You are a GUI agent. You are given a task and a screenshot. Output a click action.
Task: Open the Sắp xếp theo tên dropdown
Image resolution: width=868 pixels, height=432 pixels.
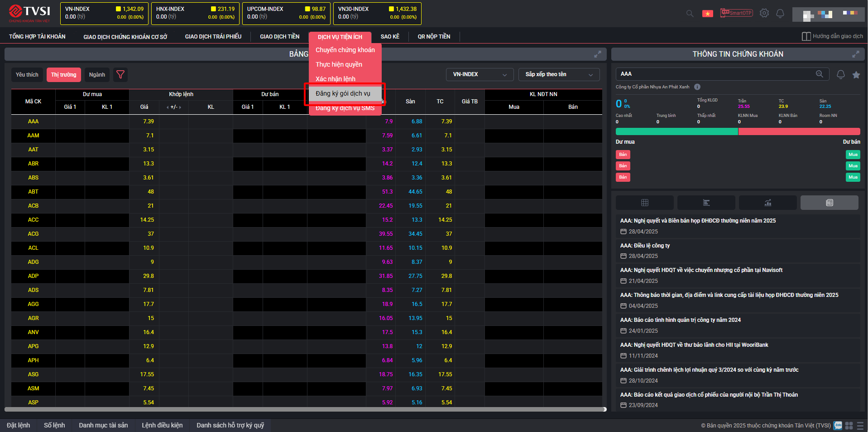click(559, 74)
